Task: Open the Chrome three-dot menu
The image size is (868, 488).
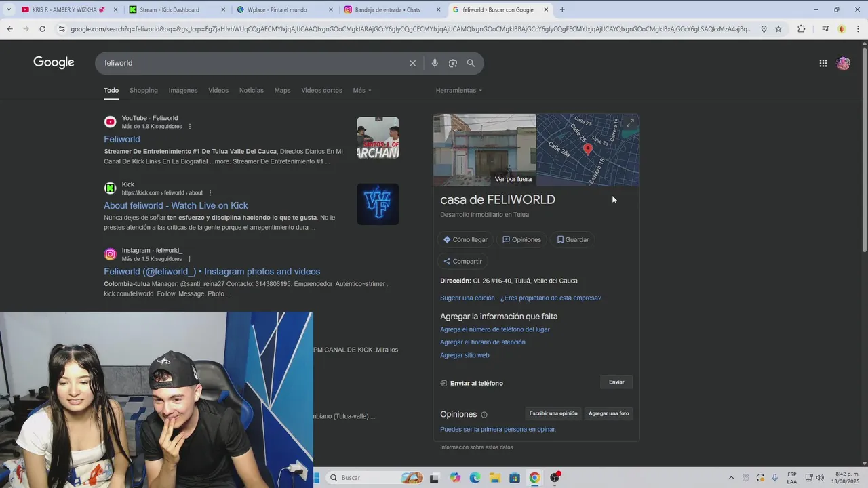Action: [x=859, y=28]
